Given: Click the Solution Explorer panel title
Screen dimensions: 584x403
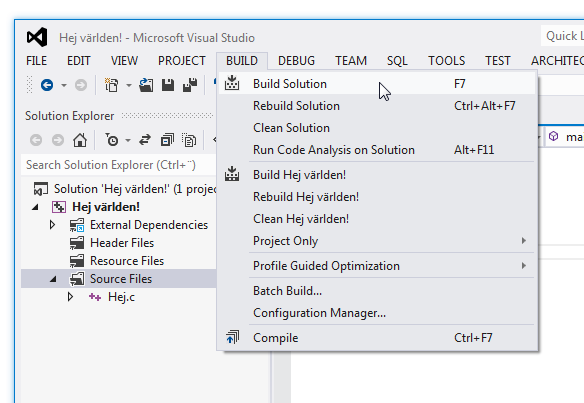Looking at the screenshot, I should (x=70, y=116).
